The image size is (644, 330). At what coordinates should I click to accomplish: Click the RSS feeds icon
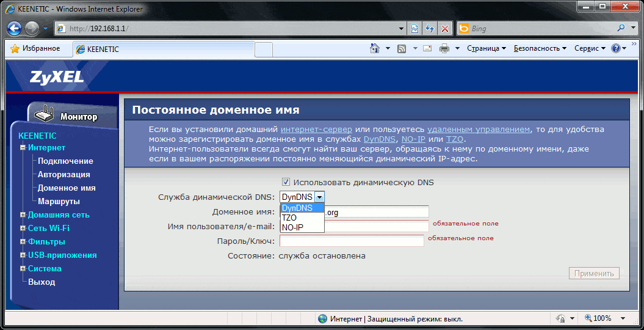pos(402,48)
